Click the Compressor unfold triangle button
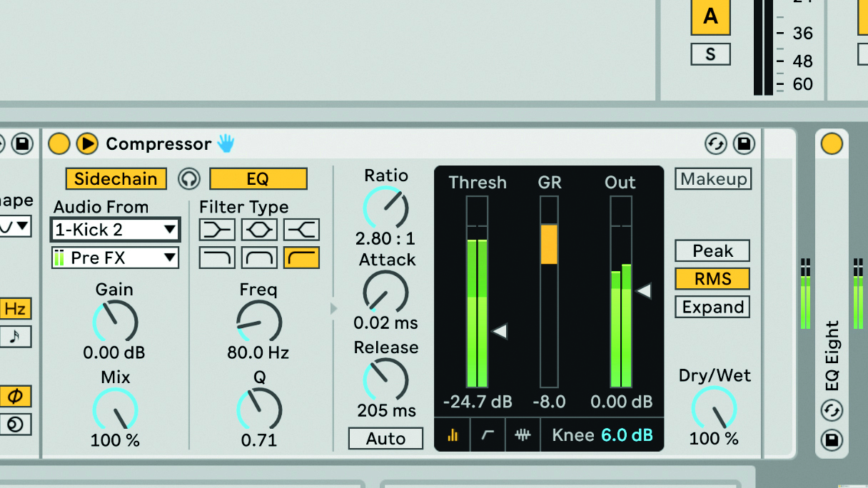The width and height of the screenshot is (868, 488). click(x=87, y=144)
